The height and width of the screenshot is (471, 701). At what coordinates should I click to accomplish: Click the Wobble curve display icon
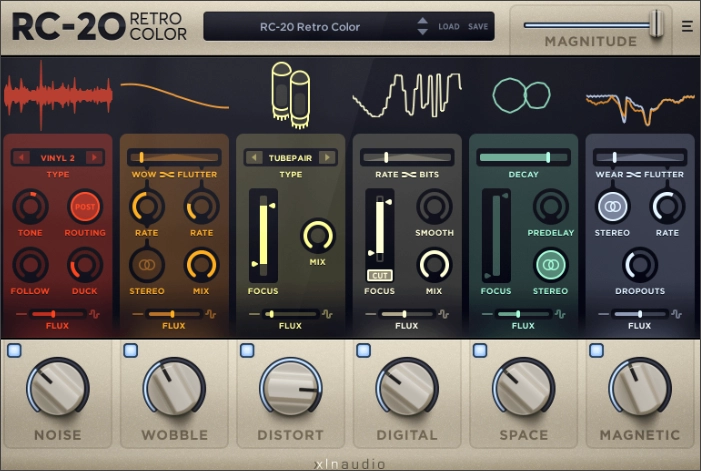(175, 96)
